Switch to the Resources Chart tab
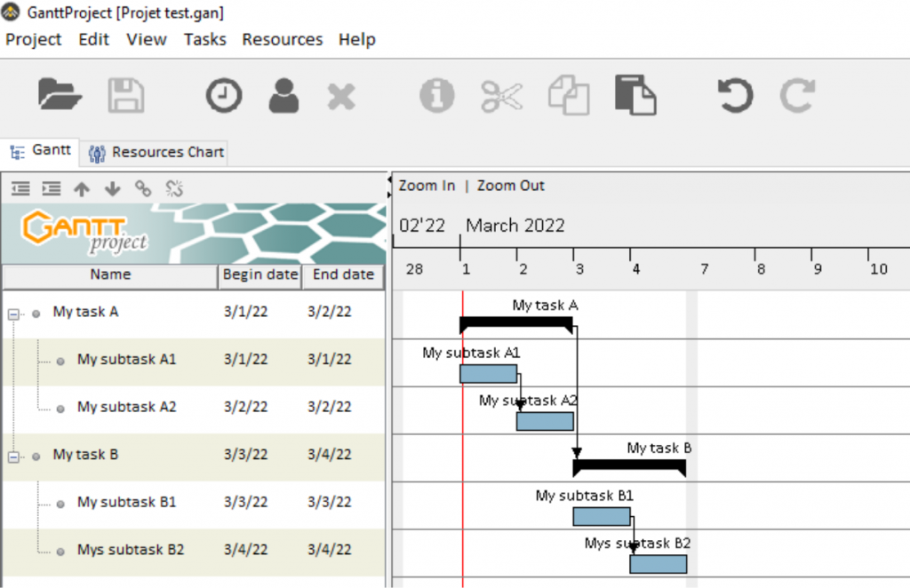Viewport: 910px width, 588px height. pyautogui.click(x=156, y=152)
